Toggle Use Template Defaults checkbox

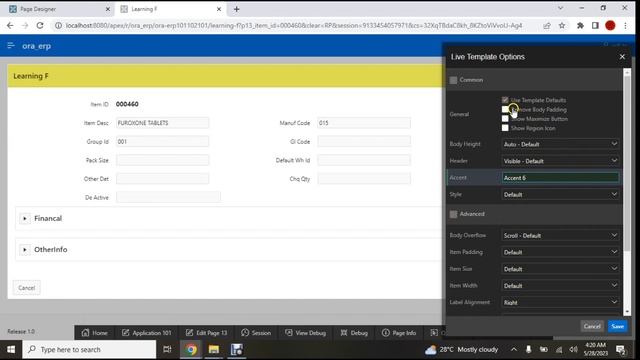point(505,100)
